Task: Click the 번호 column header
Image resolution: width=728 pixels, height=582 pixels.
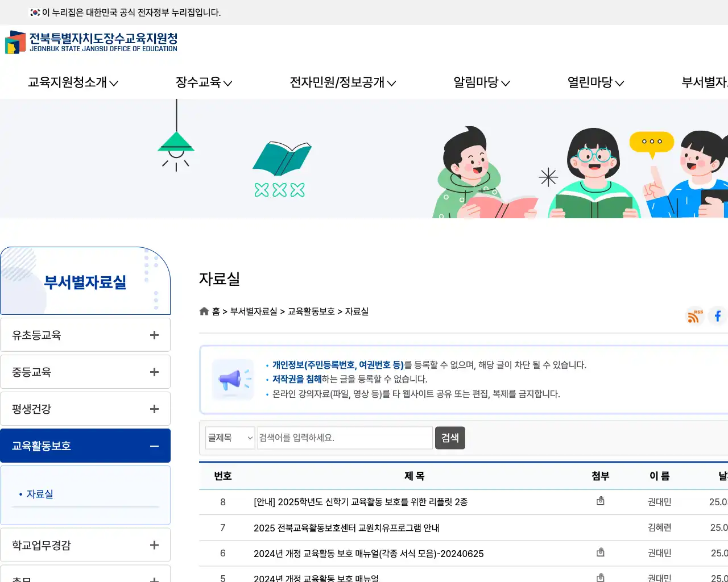Action: point(223,476)
